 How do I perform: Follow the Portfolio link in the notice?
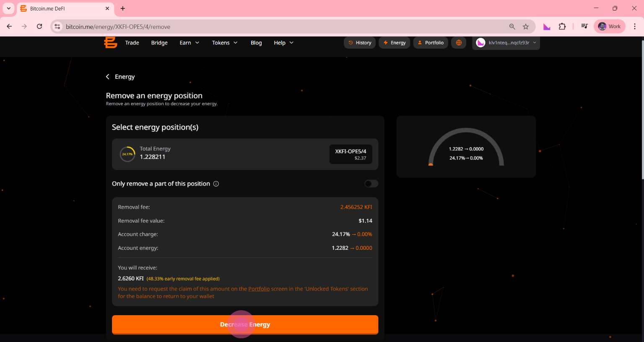pyautogui.click(x=259, y=289)
